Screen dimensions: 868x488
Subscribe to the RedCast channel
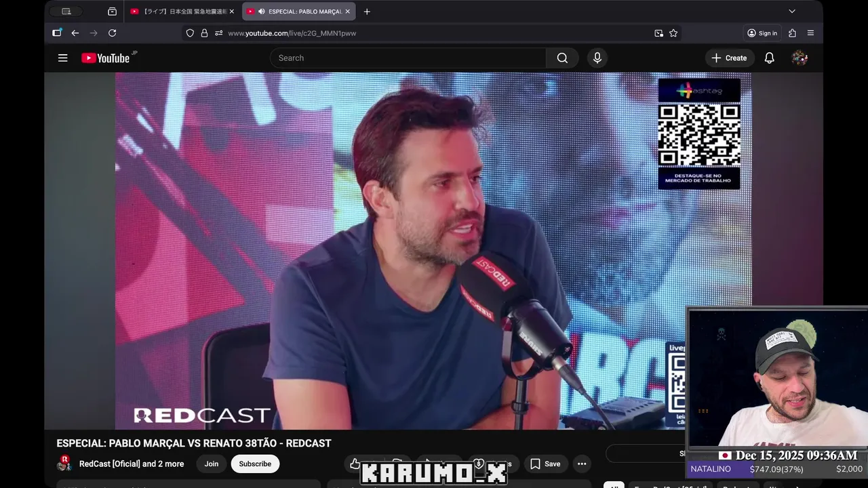[255, 464]
